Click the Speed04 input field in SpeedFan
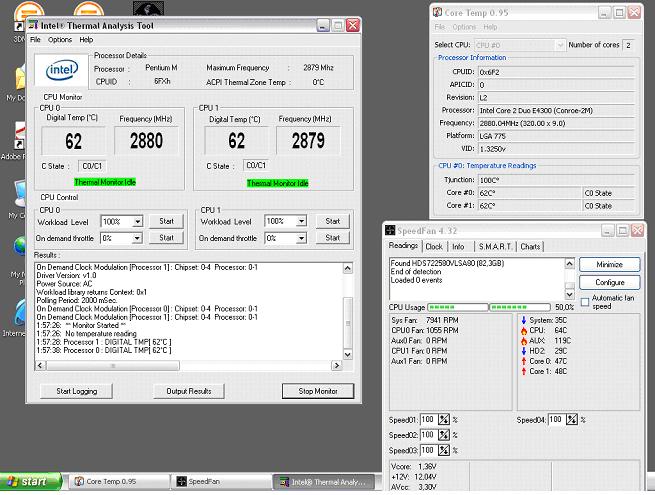 556,419
